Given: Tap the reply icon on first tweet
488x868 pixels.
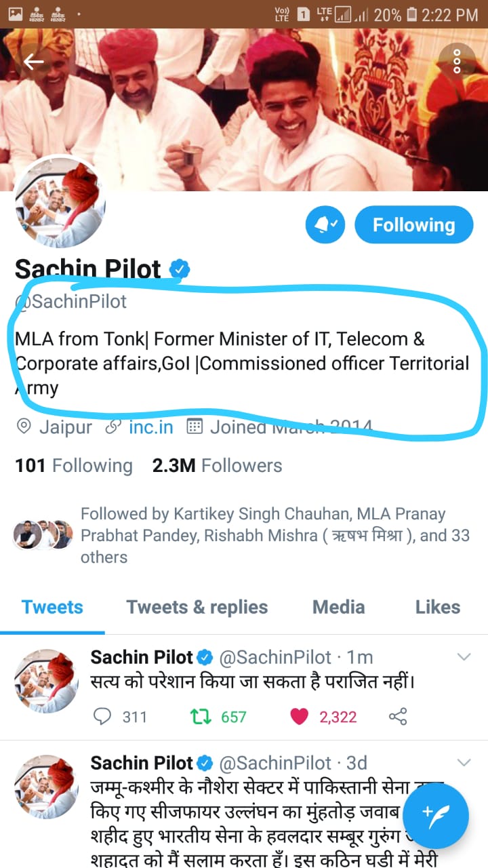Looking at the screenshot, I should pos(102,716).
